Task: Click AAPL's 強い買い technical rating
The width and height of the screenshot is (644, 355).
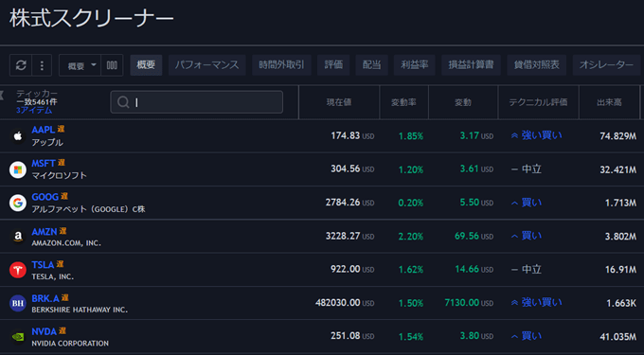Action: pyautogui.click(x=536, y=135)
